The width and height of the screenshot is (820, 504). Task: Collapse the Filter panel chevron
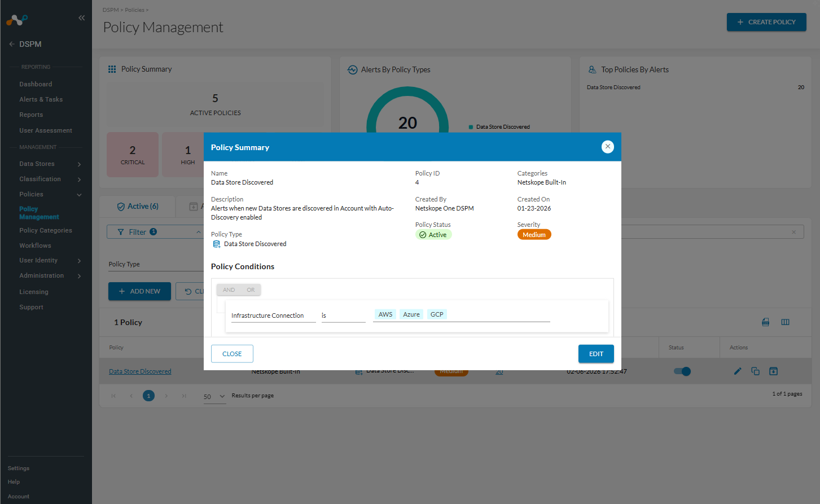click(x=199, y=232)
